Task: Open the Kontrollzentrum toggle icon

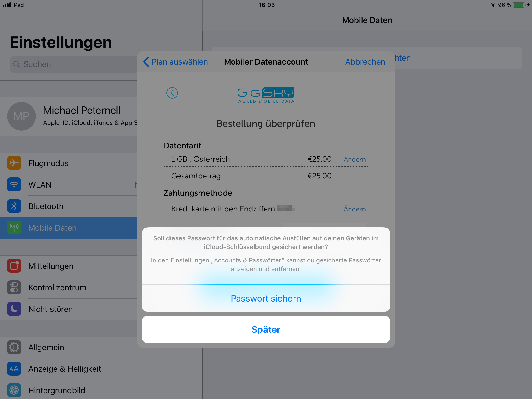Action: click(14, 287)
